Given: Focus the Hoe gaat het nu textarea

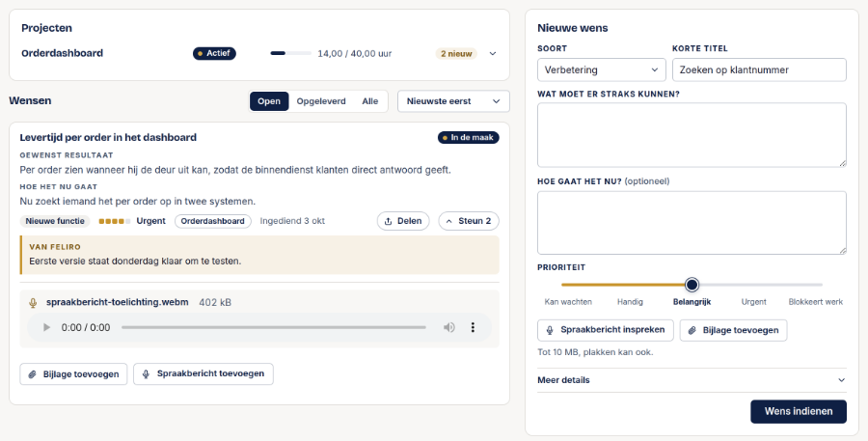Looking at the screenshot, I should pos(692,223).
